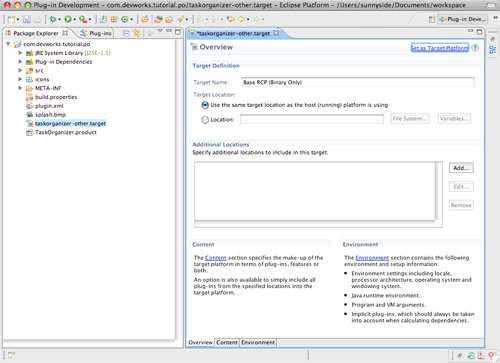Expand the src folder node
500x363 pixels.
point(20,70)
